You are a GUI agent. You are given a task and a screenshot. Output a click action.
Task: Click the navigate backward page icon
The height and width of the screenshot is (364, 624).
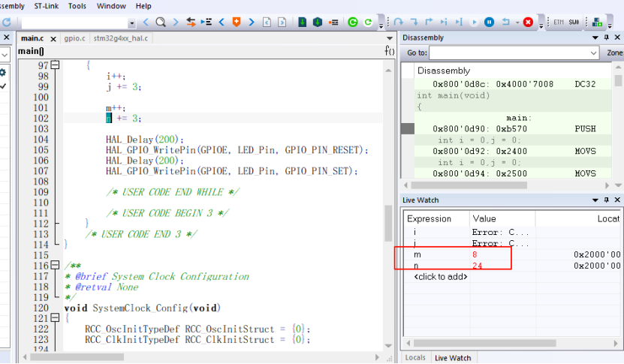point(267,23)
